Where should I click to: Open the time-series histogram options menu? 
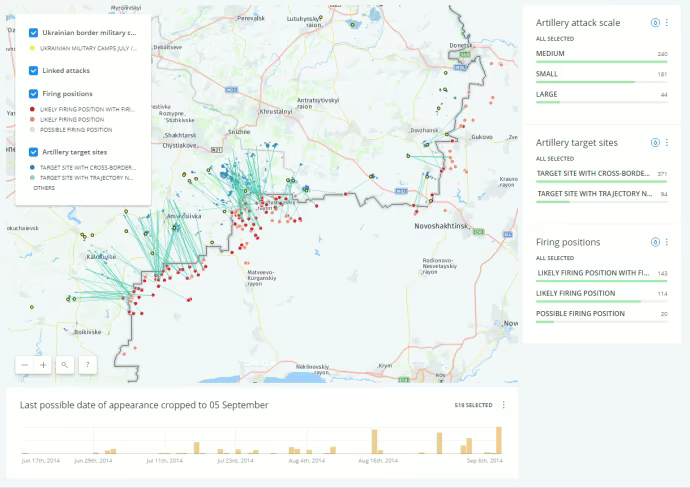pyautogui.click(x=503, y=405)
